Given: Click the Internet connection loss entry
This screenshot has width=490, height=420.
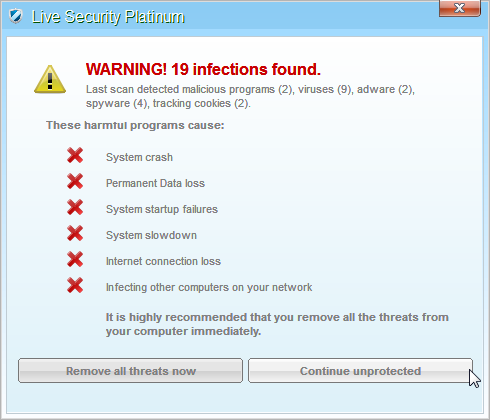Looking at the screenshot, I should click(163, 261).
